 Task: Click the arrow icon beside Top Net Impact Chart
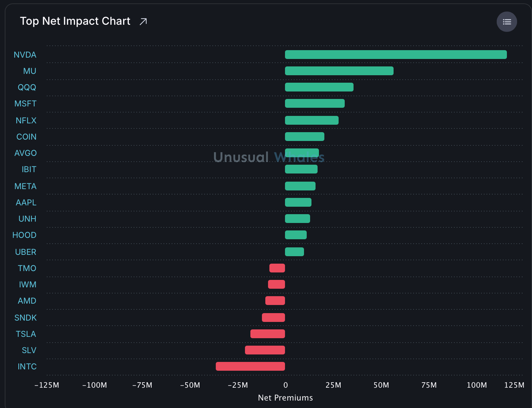pyautogui.click(x=143, y=22)
